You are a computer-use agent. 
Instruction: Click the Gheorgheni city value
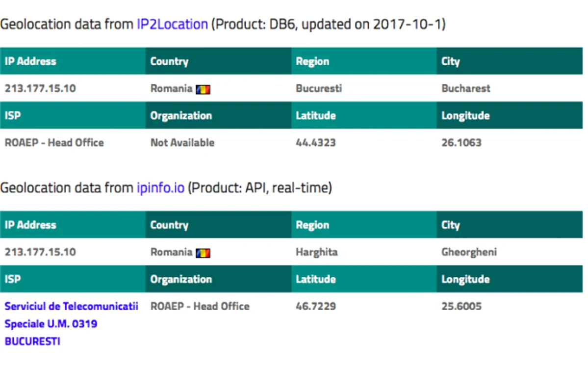click(x=469, y=252)
